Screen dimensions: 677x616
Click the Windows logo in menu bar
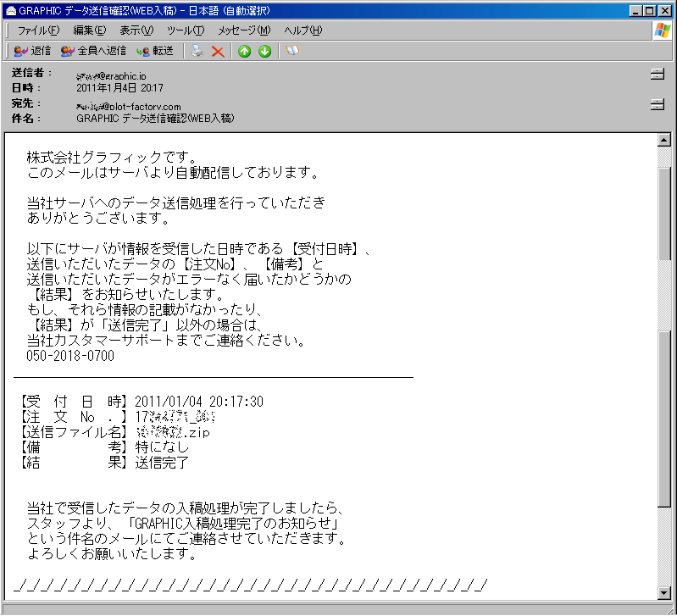663,31
